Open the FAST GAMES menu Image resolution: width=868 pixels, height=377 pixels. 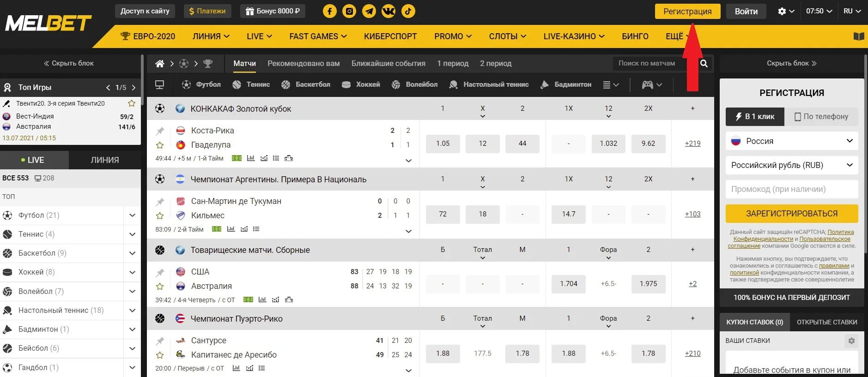point(318,36)
